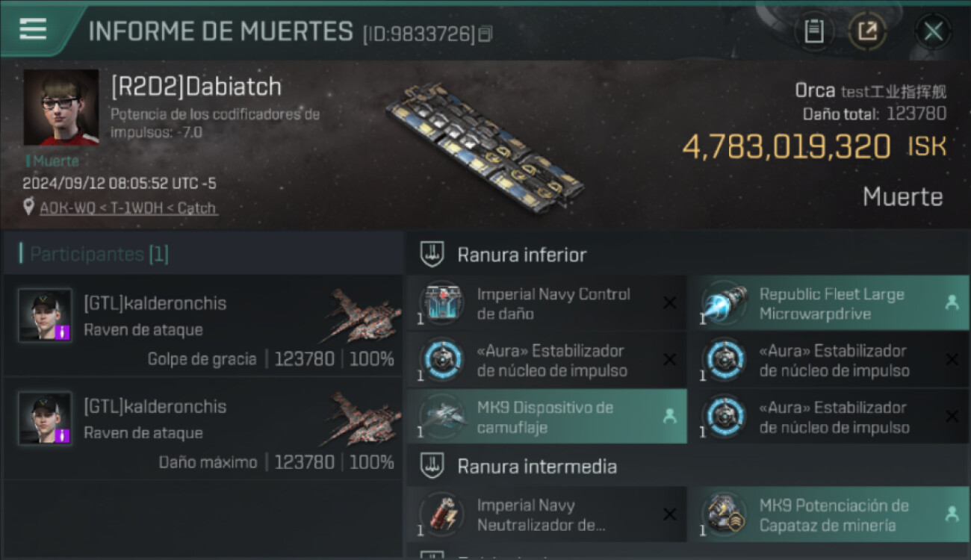Select Republic Fleet Large Microwarpdrive item
The image size is (971, 560).
[829, 304]
